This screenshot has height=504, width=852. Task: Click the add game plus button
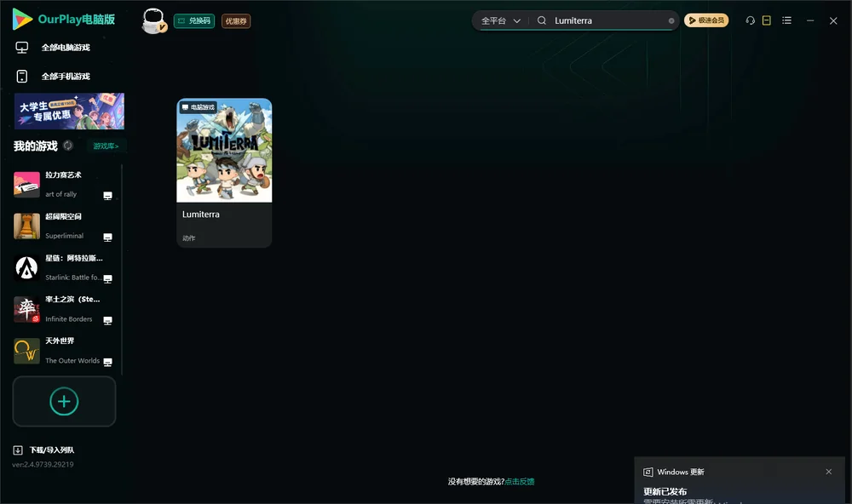[x=64, y=401]
